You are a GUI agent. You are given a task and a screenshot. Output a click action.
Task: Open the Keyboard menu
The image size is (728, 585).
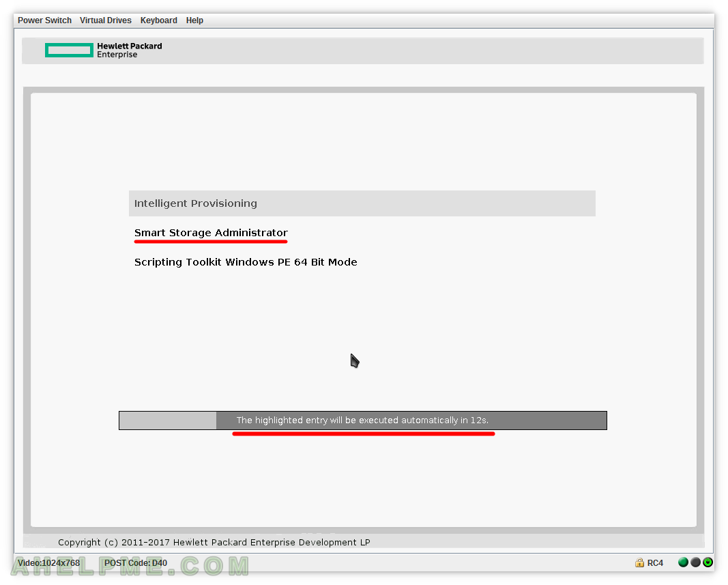[159, 20]
